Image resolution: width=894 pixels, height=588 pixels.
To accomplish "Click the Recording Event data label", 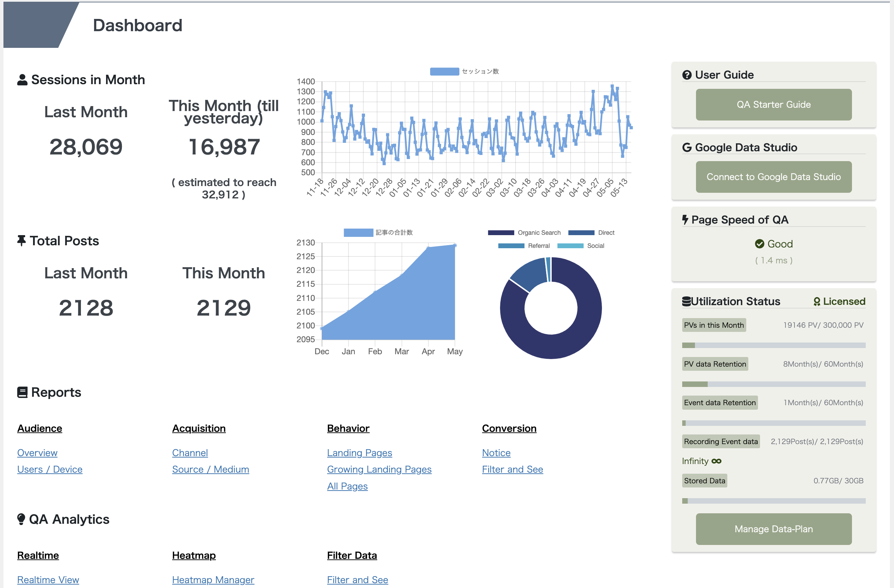I will (x=721, y=442).
